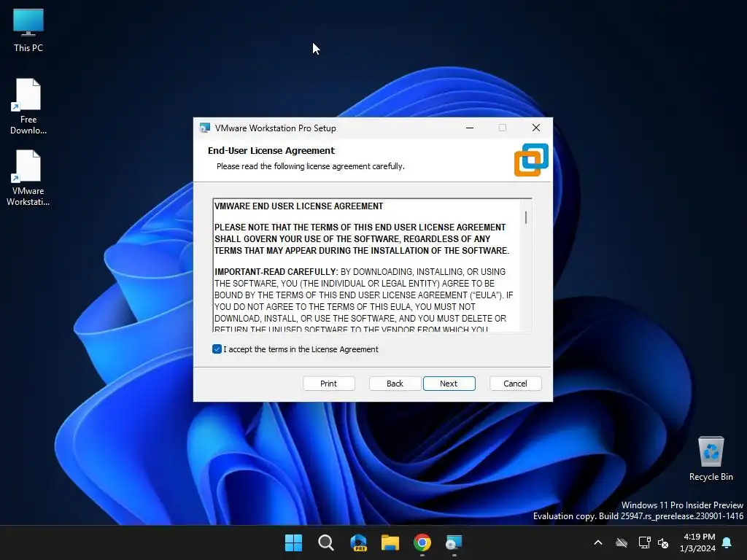Launch Microsoft Edge Preview from taskbar
This screenshot has width=747, height=560.
tap(358, 542)
